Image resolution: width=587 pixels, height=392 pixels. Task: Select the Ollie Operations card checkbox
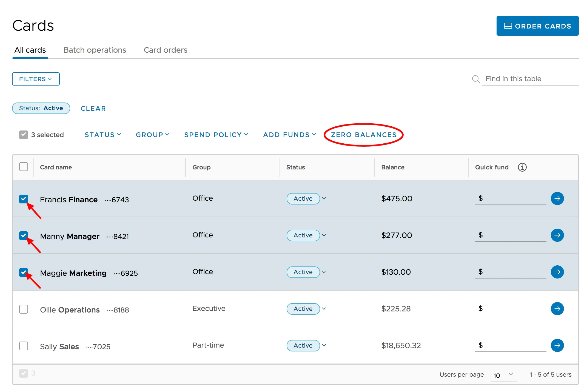tap(24, 309)
